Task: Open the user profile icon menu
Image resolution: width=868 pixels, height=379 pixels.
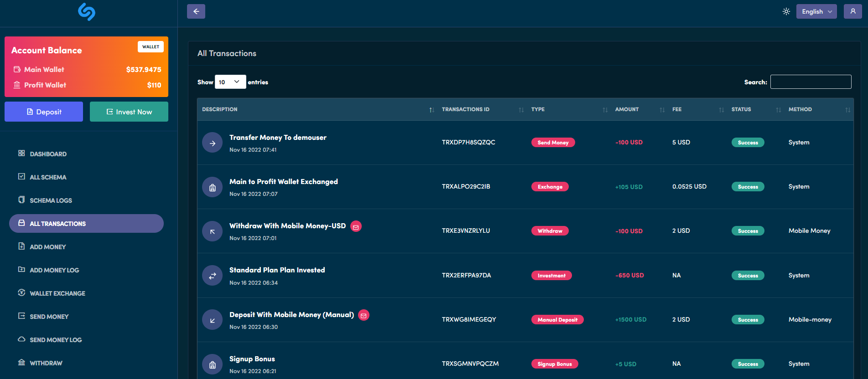Action: point(852,11)
